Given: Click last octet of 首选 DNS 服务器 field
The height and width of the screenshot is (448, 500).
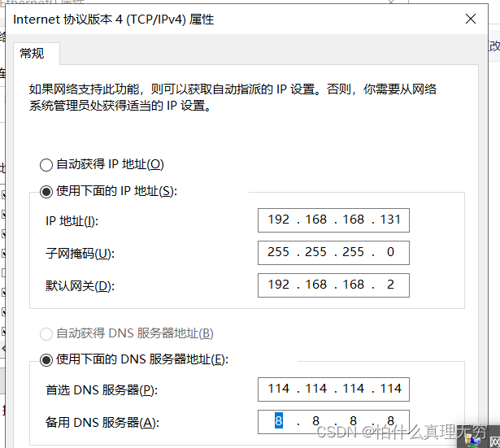Looking at the screenshot, I should coord(390,389).
